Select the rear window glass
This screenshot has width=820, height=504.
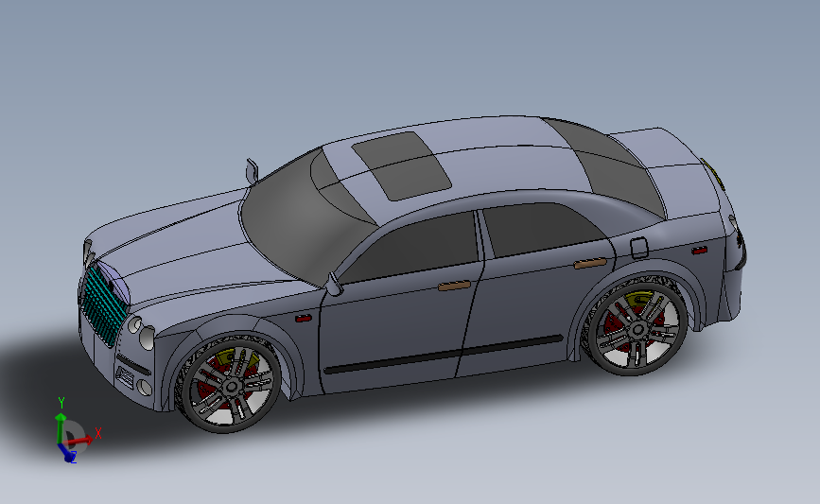point(606,165)
